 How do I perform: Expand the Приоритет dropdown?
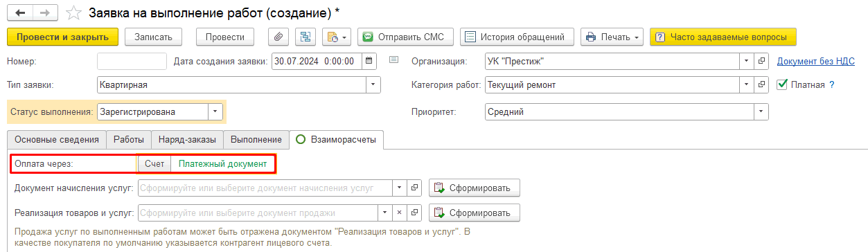(x=762, y=111)
